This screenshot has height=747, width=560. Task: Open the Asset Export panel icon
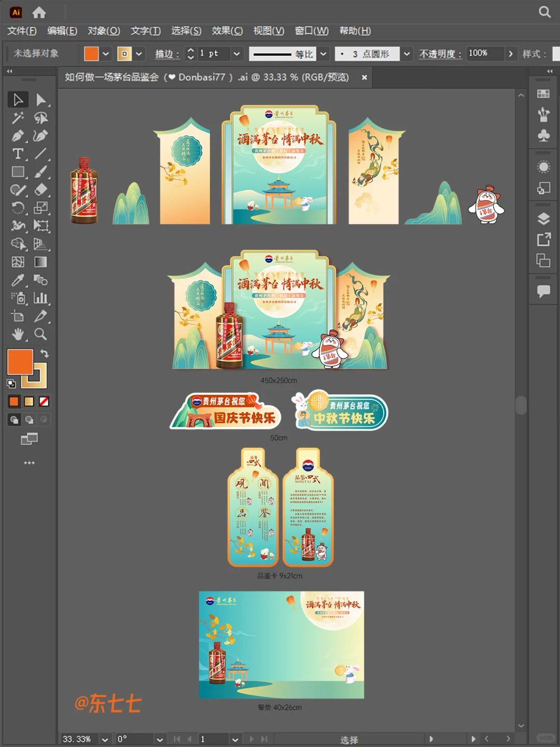[x=543, y=239]
